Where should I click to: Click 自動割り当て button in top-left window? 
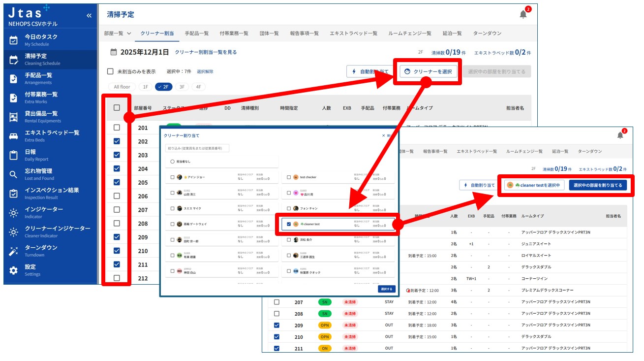click(370, 72)
